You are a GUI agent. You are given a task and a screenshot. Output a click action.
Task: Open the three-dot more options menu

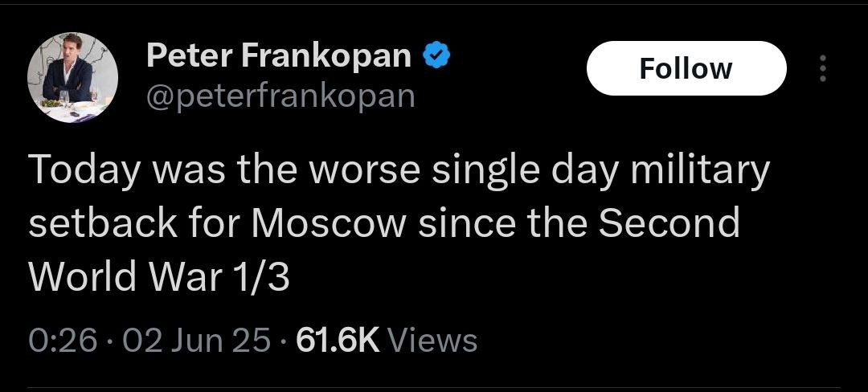821,69
